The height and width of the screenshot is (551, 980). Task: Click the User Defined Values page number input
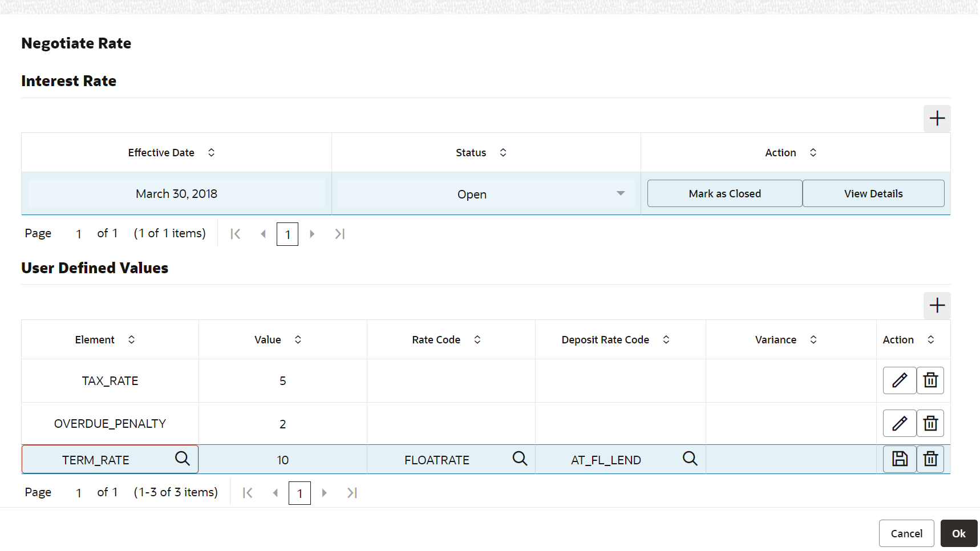79,493
